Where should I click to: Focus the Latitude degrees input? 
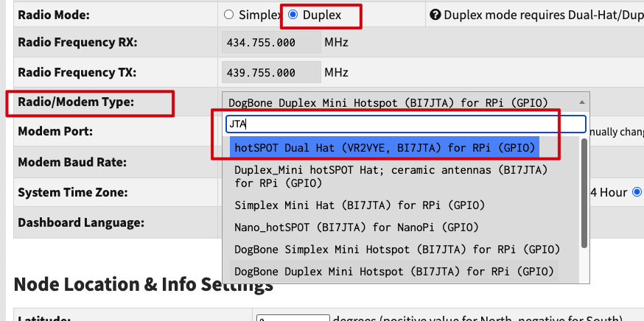293,317
